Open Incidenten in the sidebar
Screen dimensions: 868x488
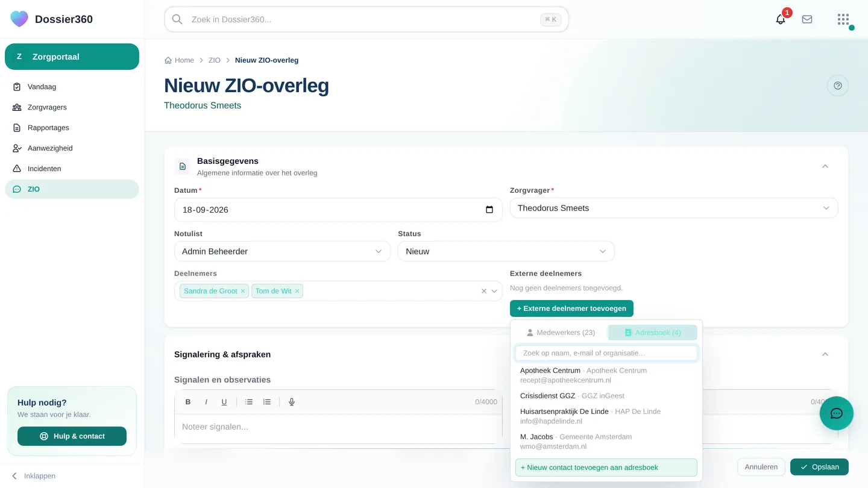(72, 169)
